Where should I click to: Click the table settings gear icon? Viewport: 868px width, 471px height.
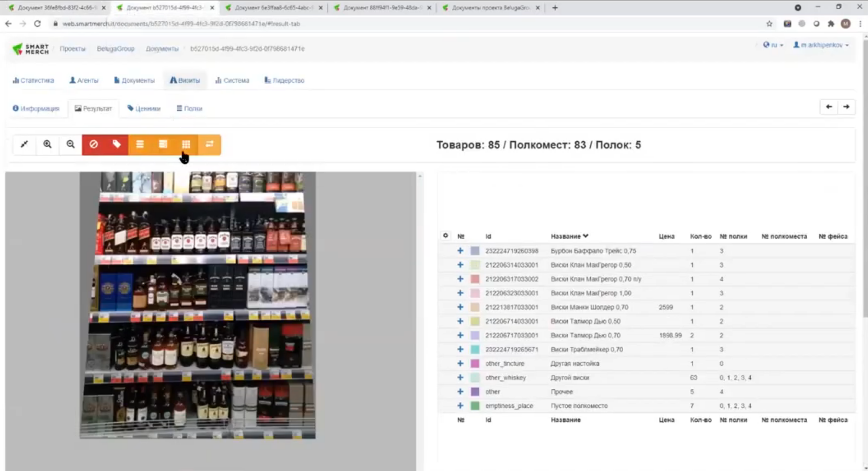445,236
